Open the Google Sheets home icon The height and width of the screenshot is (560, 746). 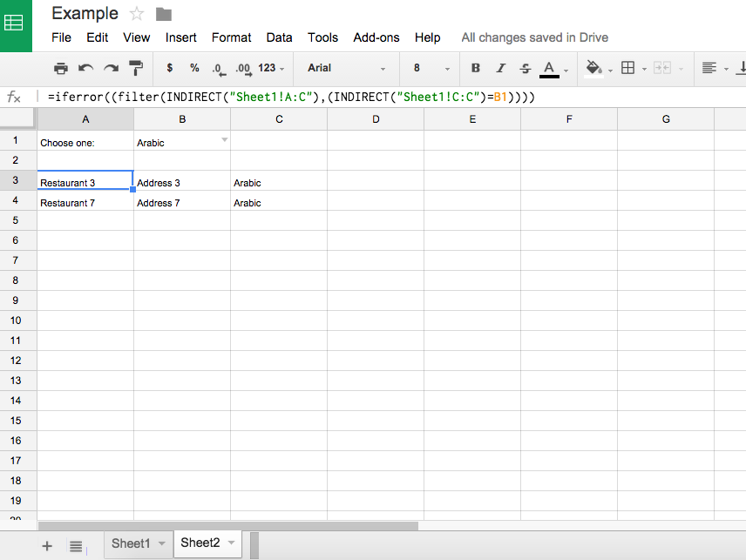[x=14, y=23]
